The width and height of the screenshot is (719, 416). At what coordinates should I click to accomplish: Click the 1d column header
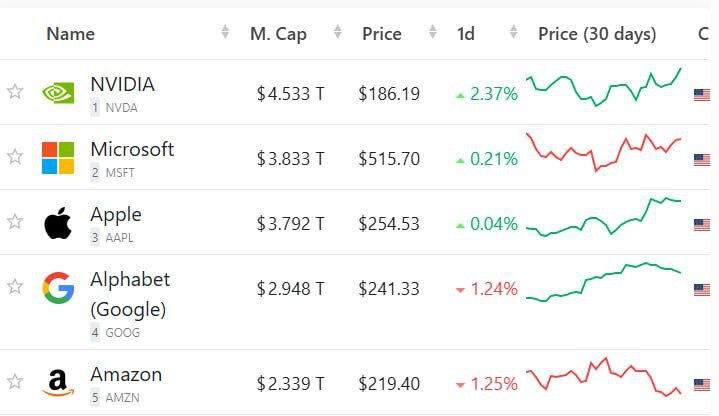(x=466, y=34)
